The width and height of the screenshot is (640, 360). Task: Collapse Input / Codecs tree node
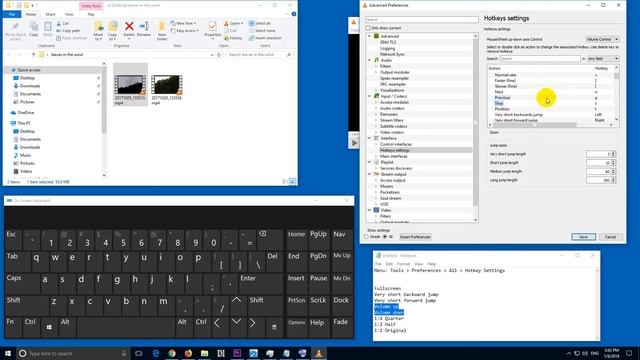pyautogui.click(x=369, y=96)
